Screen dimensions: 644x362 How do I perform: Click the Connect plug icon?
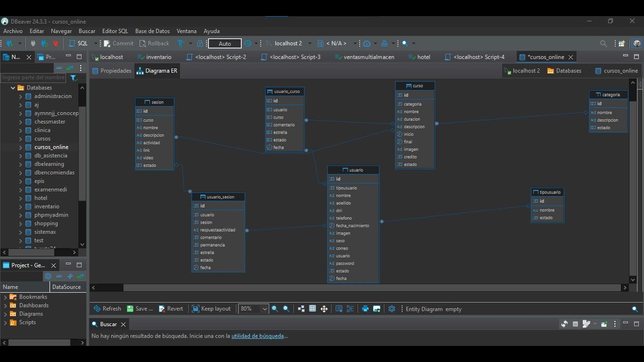point(33,43)
